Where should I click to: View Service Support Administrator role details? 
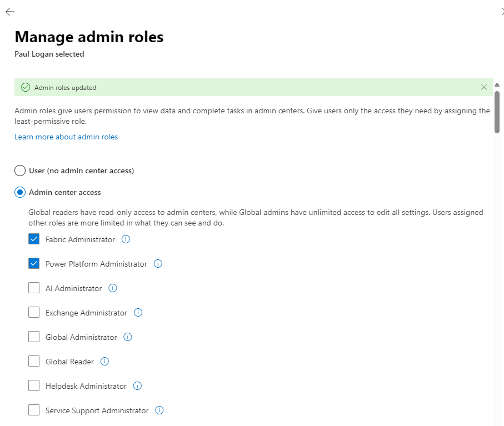coord(159,410)
